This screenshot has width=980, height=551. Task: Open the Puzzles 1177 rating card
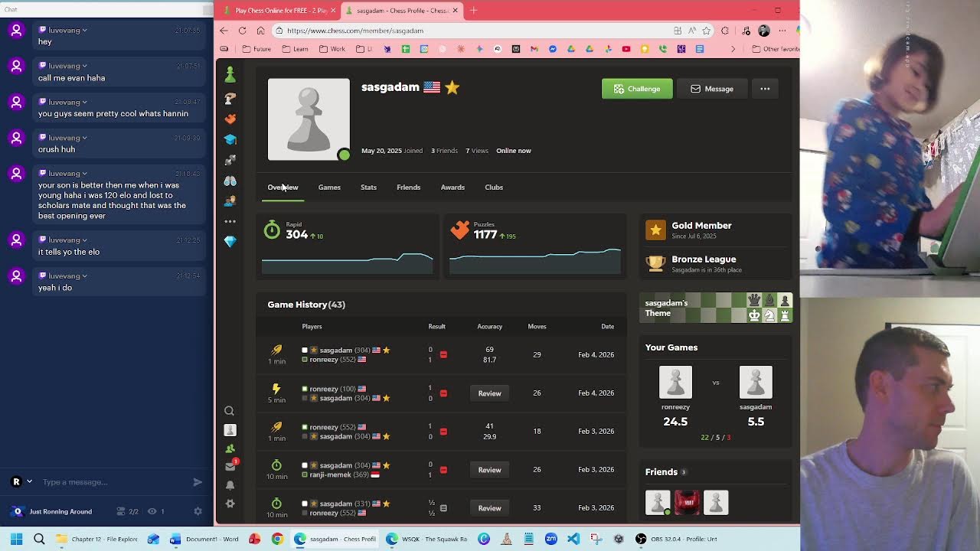click(535, 246)
